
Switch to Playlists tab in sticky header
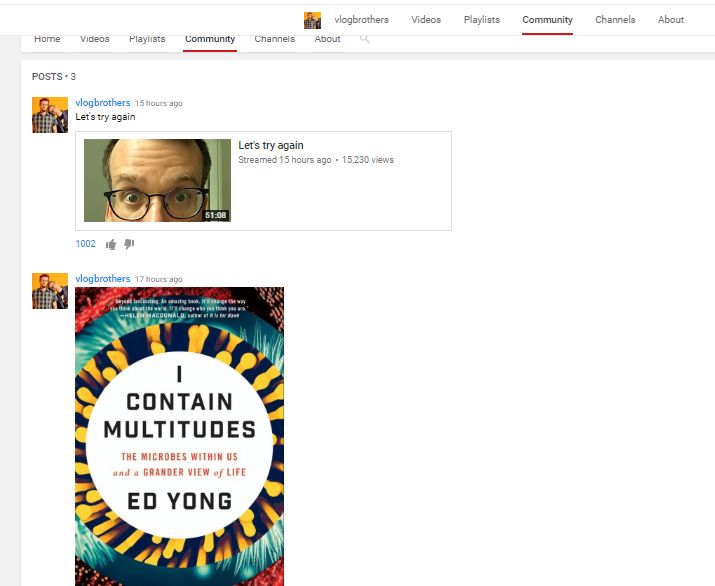pyautogui.click(x=482, y=20)
